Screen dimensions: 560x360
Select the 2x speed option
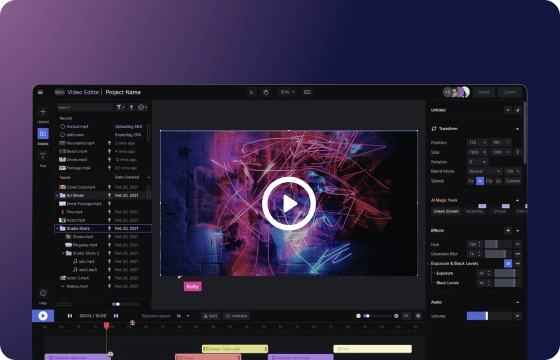coord(498,181)
